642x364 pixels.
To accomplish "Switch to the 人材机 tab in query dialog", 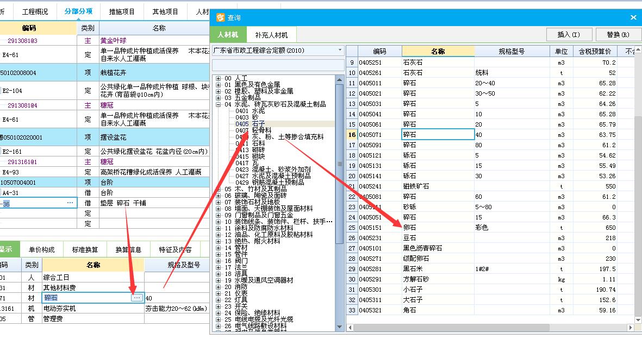I will pos(228,35).
